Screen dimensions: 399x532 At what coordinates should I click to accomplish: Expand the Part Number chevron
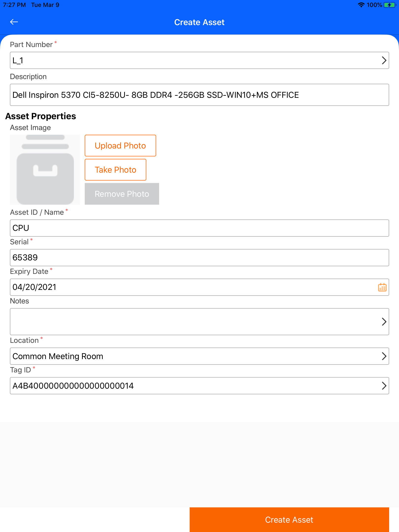point(384,60)
